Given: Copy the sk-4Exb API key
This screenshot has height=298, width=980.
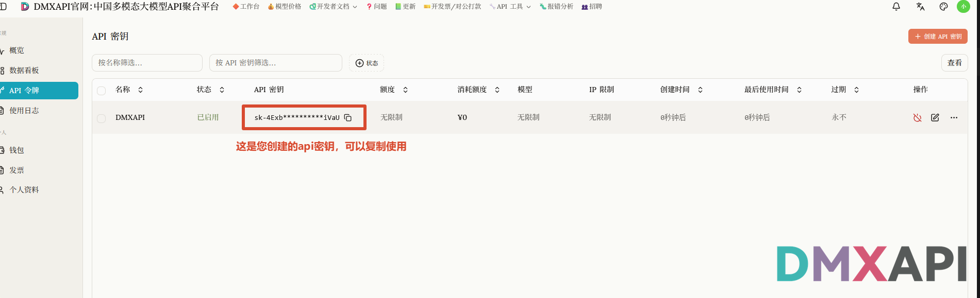Looking at the screenshot, I should (348, 117).
